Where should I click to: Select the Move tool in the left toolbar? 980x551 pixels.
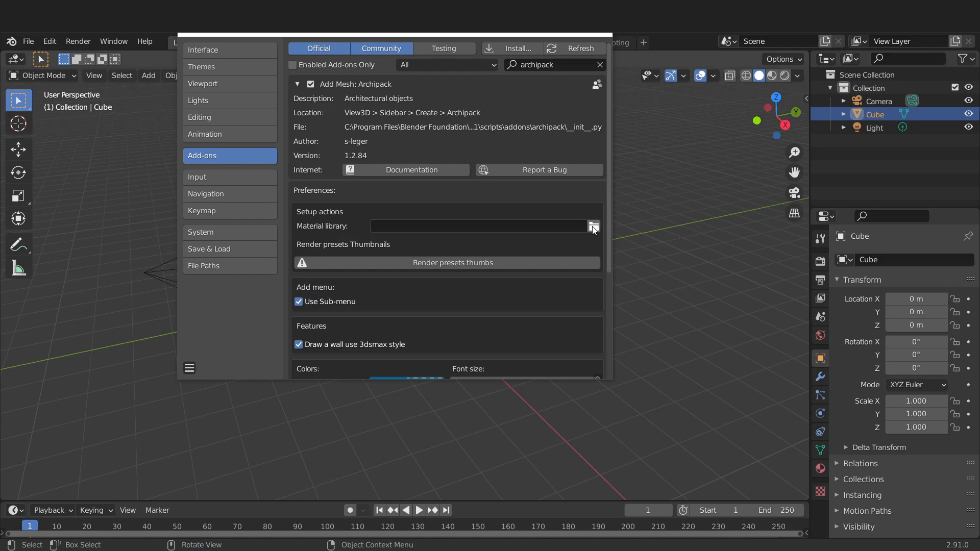pos(18,149)
